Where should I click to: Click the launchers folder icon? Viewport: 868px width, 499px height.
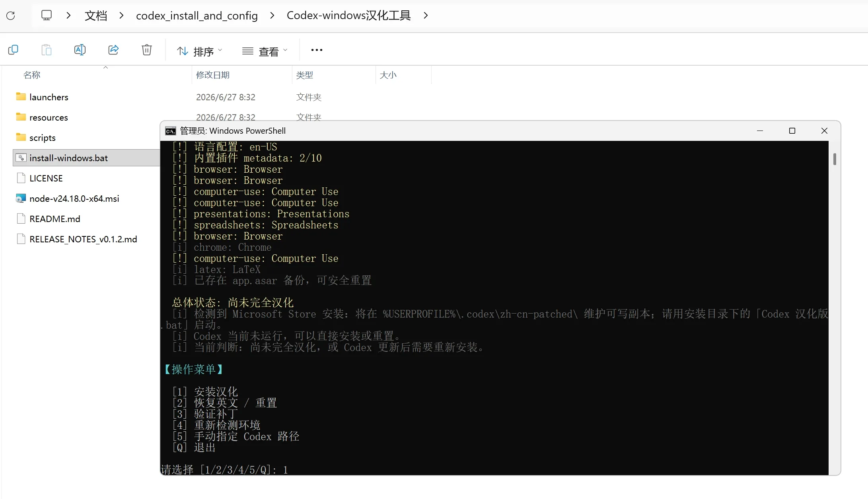(x=21, y=97)
